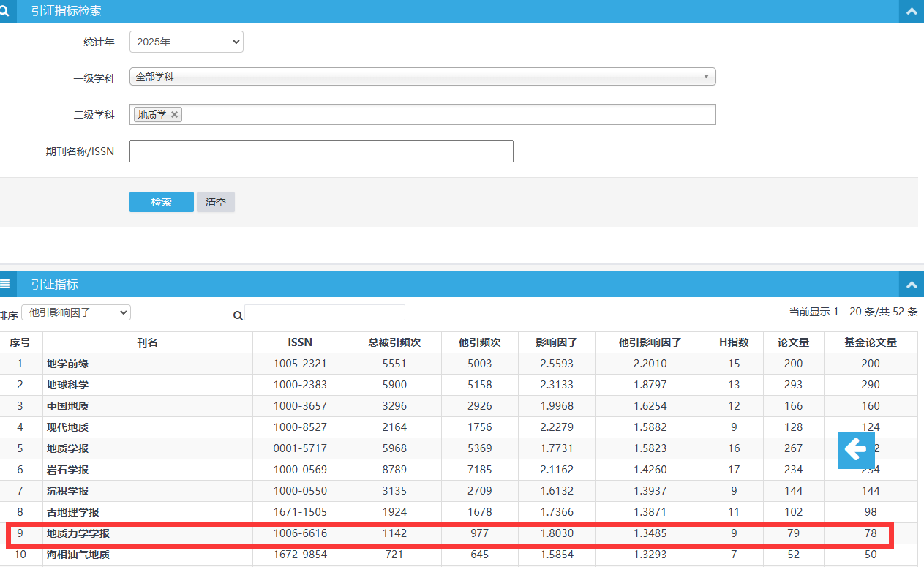This screenshot has height=567, width=924.
Task: Open the journal 沉积学报
Action: [67, 491]
